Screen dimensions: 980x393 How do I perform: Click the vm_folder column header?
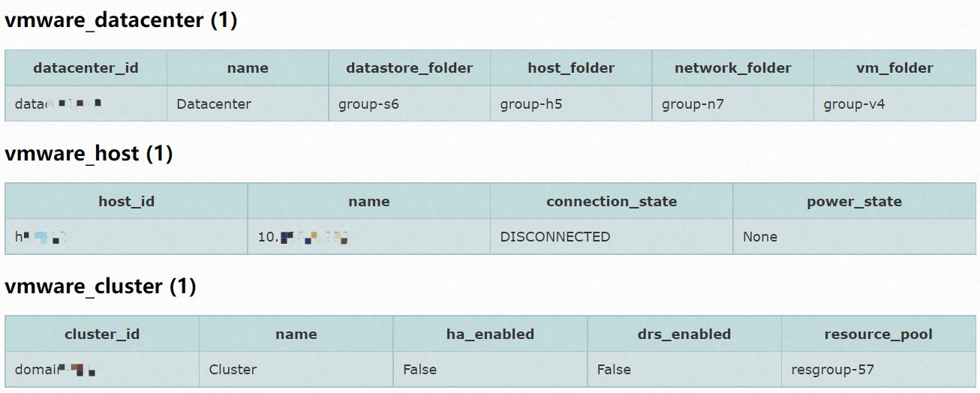894,68
